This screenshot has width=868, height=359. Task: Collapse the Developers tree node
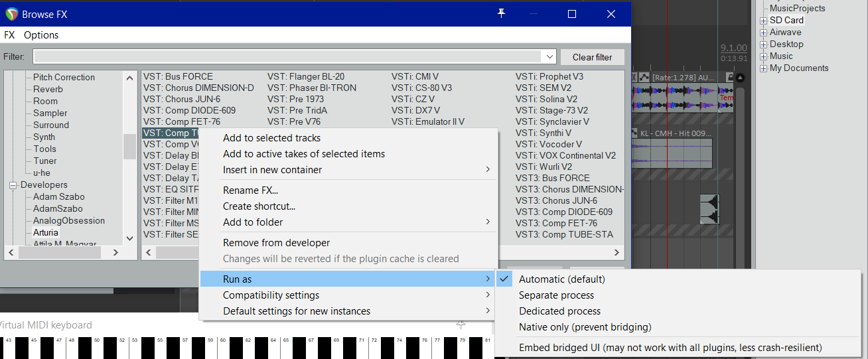[x=12, y=185]
